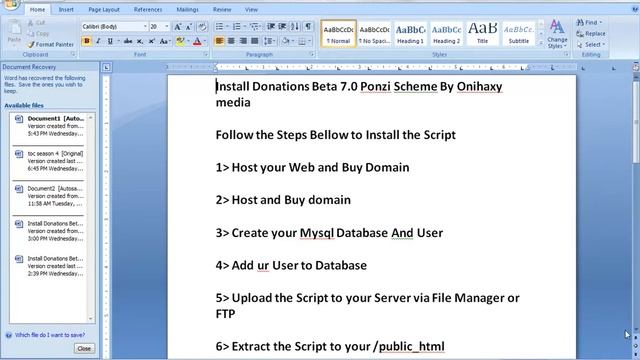Viewport: 640px width, 360px height.
Task: Click the Decrease Indent icon
Action: click(x=271, y=27)
